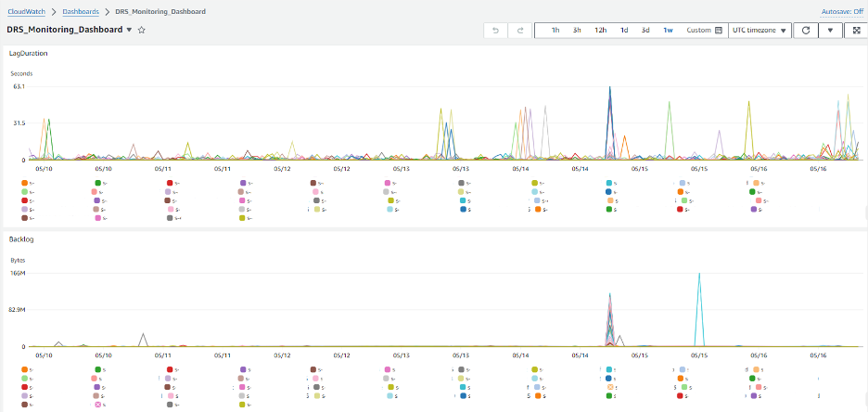Select the 1w time range
The width and height of the screenshot is (868, 412).
point(669,31)
